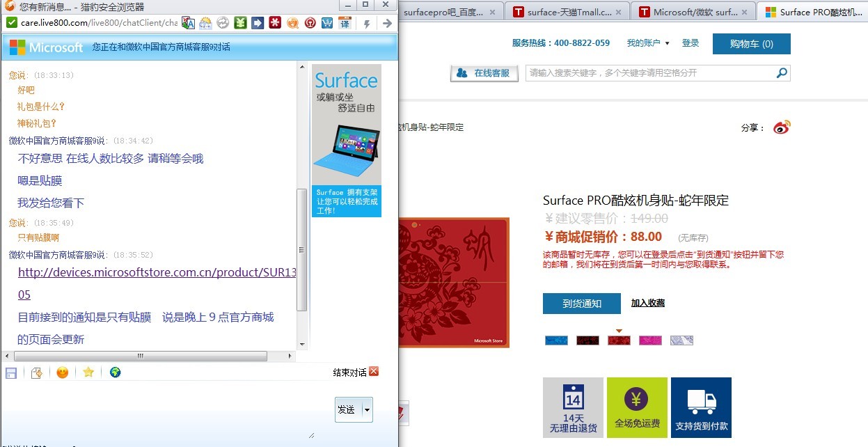
Task: Click the red circular 12306 extension icon
Action: (310, 23)
